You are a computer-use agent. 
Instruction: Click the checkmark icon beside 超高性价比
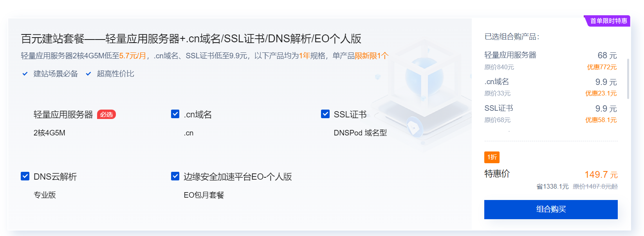88,74
